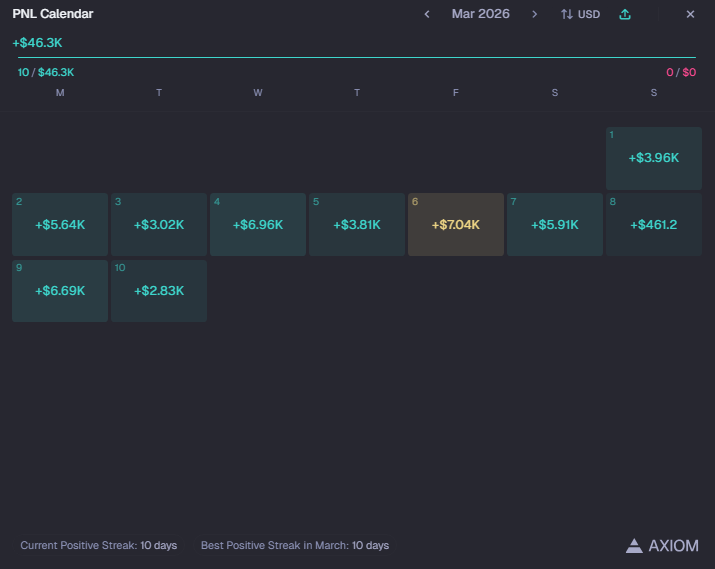Go to previous month arrow
The width and height of the screenshot is (715, 569).
(427, 14)
